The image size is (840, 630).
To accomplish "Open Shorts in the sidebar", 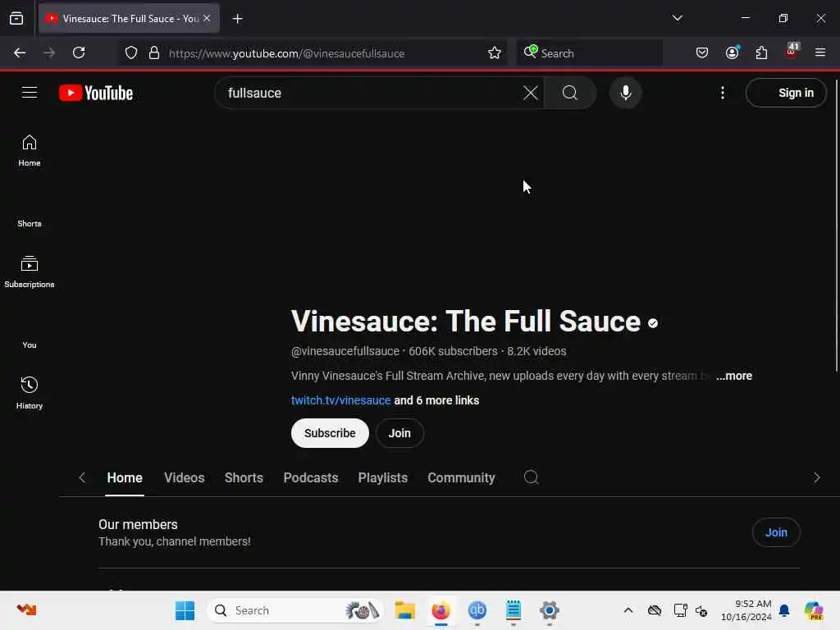I will 30,223.
